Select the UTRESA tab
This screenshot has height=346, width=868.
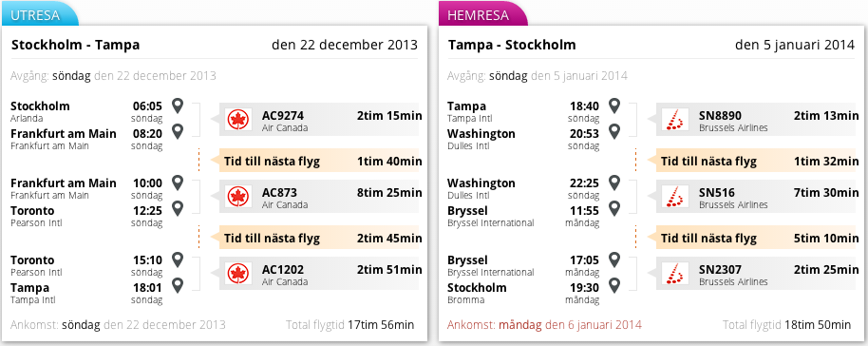(x=39, y=15)
